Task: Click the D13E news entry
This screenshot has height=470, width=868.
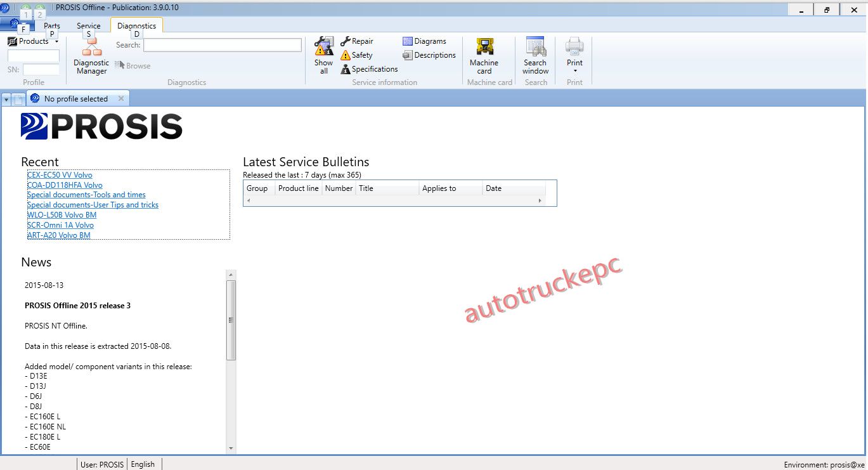Action: [x=36, y=376]
